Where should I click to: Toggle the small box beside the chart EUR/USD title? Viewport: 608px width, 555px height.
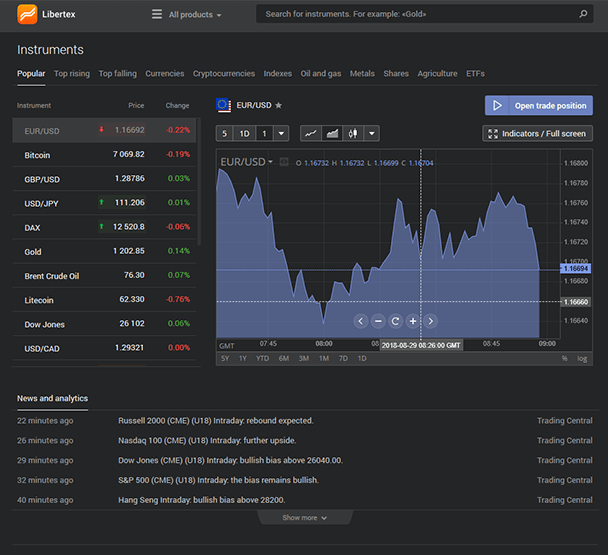tap(284, 162)
